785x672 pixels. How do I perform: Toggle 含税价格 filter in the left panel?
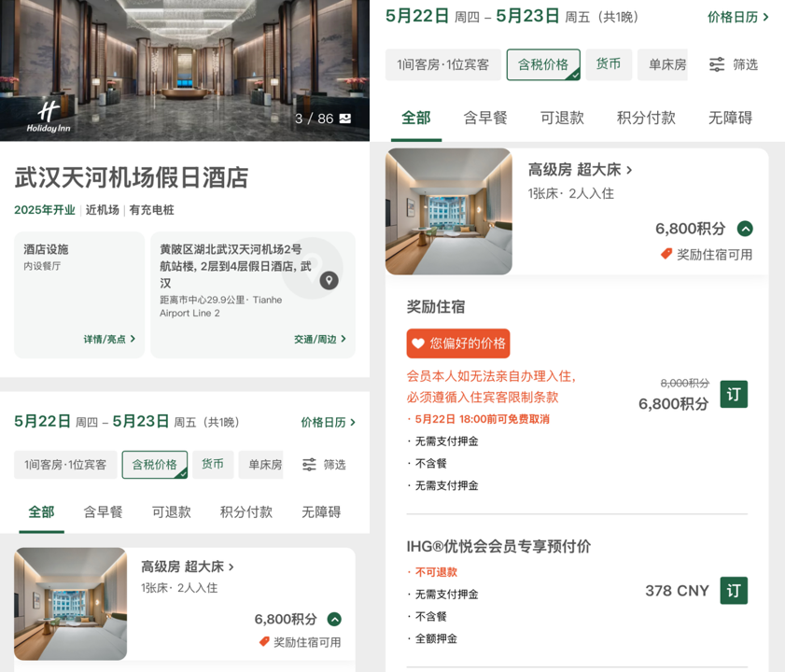pos(155,465)
